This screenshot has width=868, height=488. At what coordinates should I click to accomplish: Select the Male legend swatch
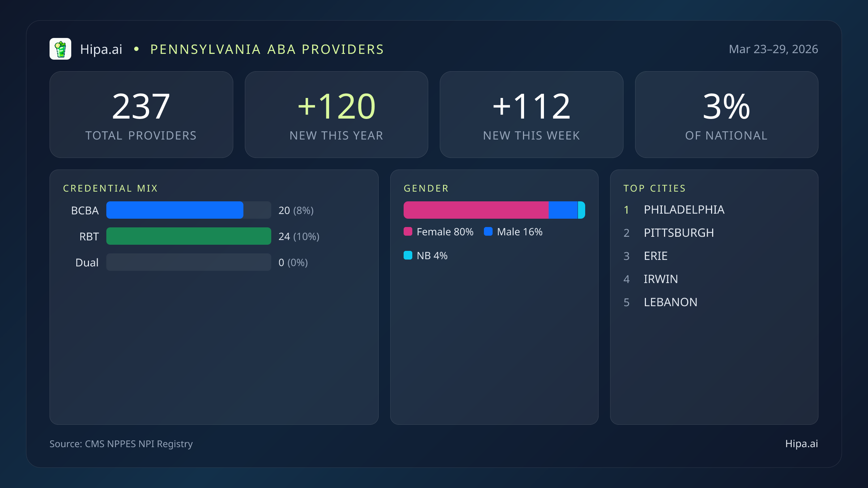[489, 231]
